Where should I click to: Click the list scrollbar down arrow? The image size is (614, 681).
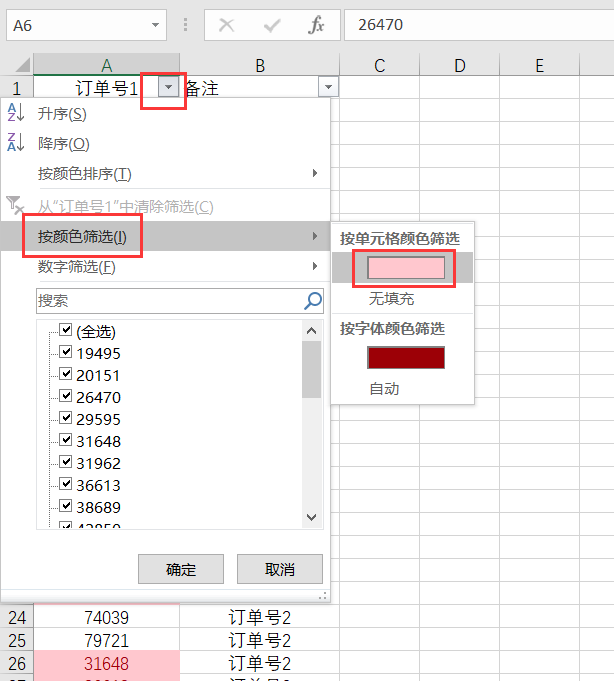click(311, 517)
